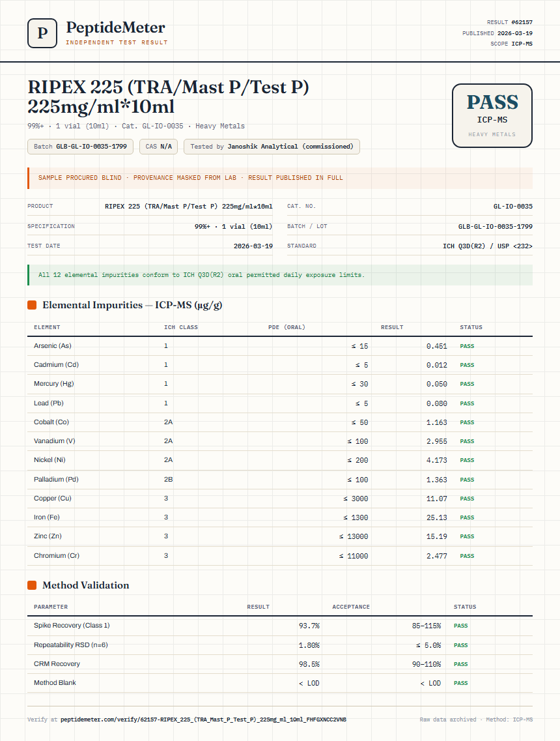Viewport: 560px width, 741px height.
Task: Click Palladium ICH class 2B
Action: point(168,479)
